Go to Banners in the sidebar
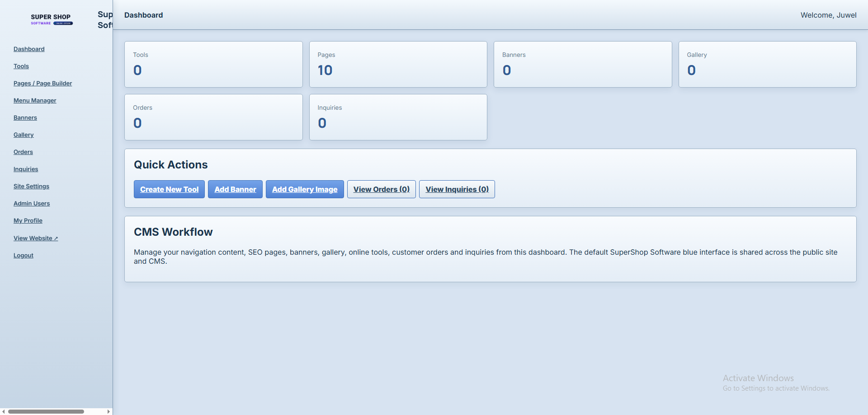Image resolution: width=868 pixels, height=415 pixels. coord(25,117)
